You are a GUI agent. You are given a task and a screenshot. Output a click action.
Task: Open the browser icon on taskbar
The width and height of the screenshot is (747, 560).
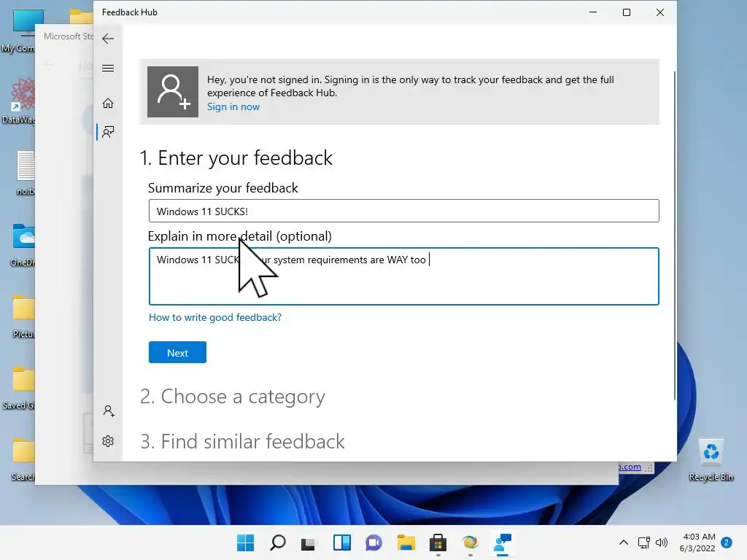point(470,542)
